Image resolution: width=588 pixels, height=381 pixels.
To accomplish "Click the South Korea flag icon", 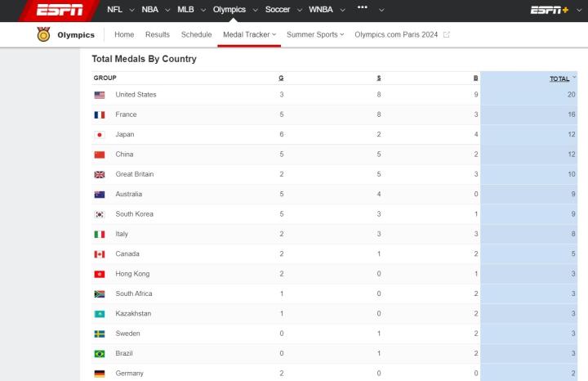I will click(x=100, y=214).
